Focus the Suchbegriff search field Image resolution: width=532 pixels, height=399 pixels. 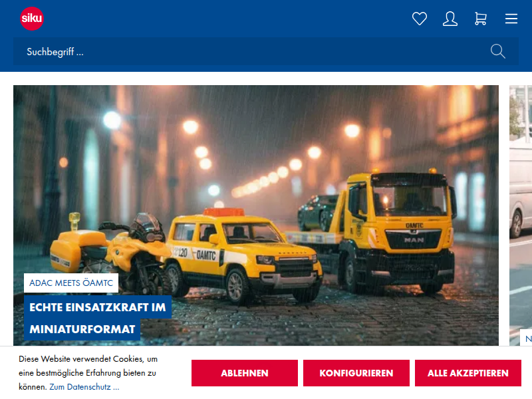(253, 51)
